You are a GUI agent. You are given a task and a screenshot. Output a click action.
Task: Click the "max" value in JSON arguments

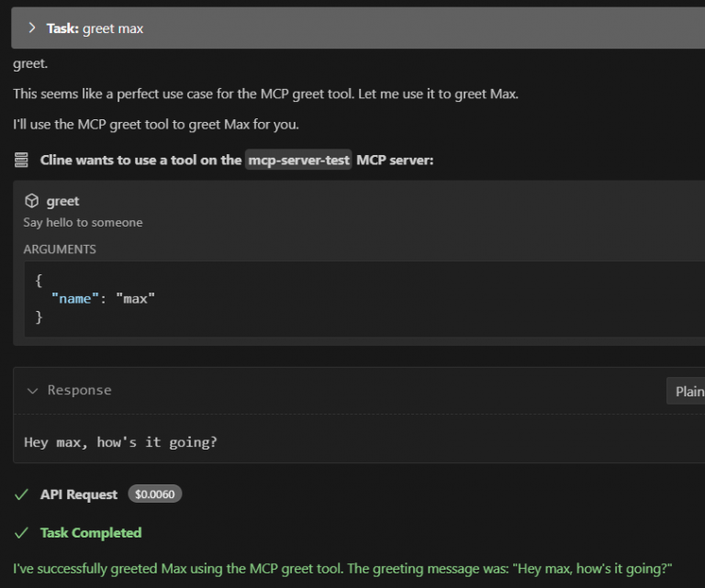tap(136, 298)
